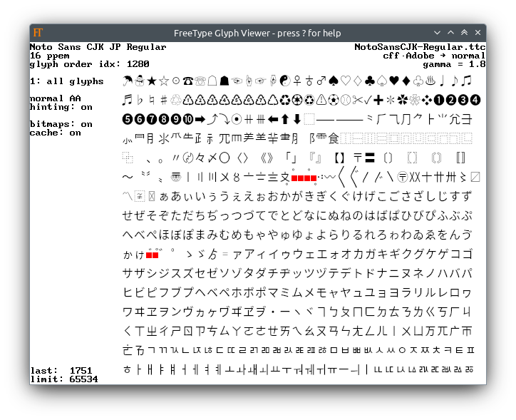
Task: Select the katakana ミ glyph
Action: 285,292
